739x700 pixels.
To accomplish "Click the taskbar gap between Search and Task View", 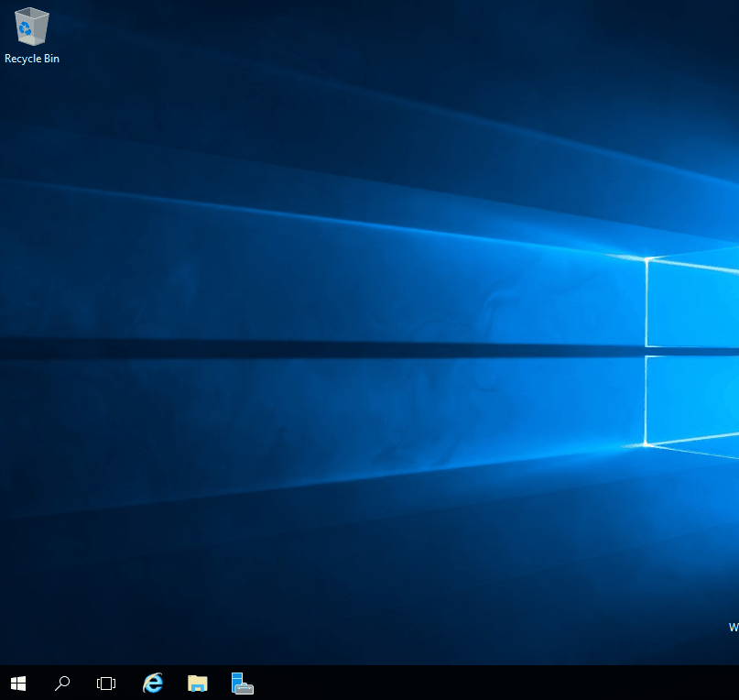I will coord(84,683).
